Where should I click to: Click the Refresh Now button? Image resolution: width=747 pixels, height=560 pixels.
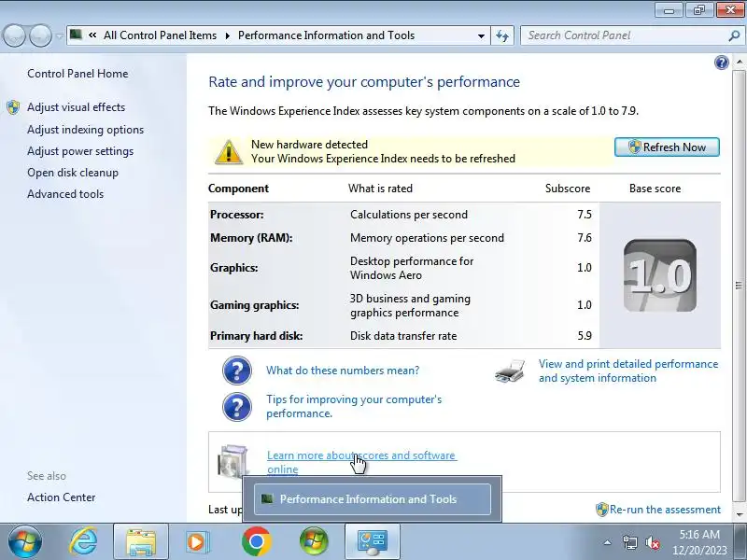pos(667,147)
